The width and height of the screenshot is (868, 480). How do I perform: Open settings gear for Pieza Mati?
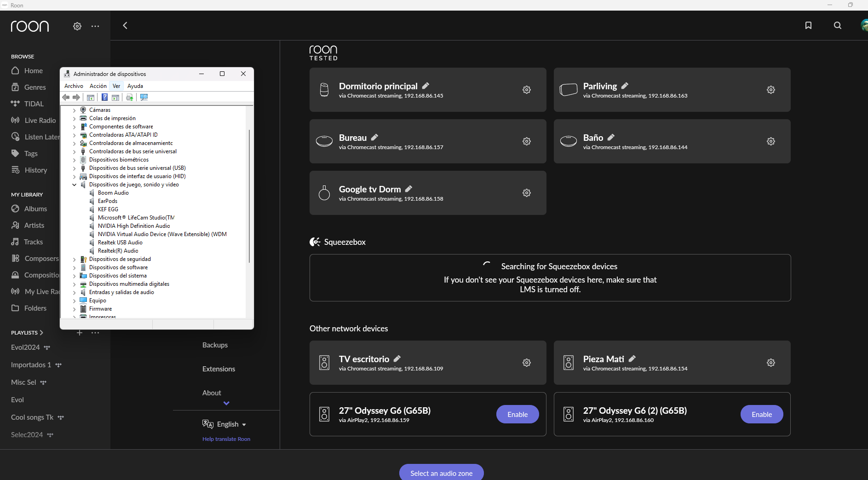click(x=771, y=363)
